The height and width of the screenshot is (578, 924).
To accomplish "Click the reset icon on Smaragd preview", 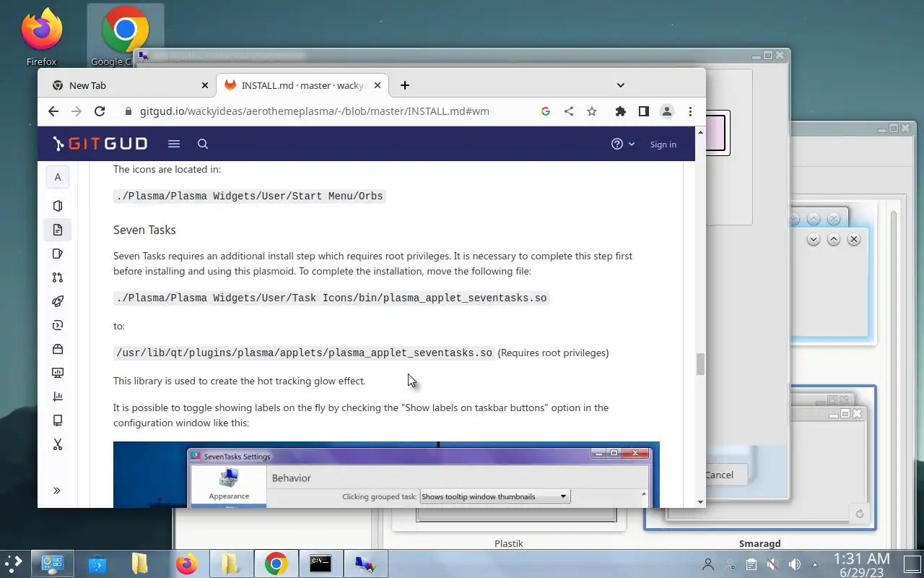I will point(859,514).
